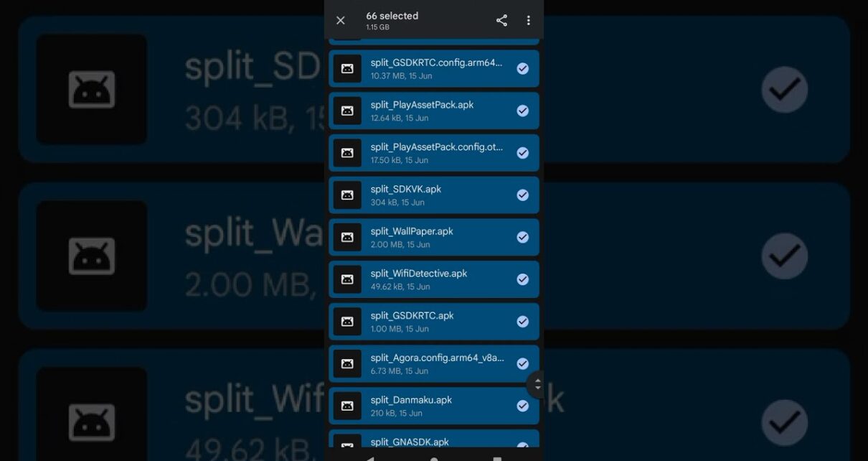Screen dimensions: 868x461
Task: Tap the split_WifiDetective.apk Android icon
Action: [x=347, y=279]
